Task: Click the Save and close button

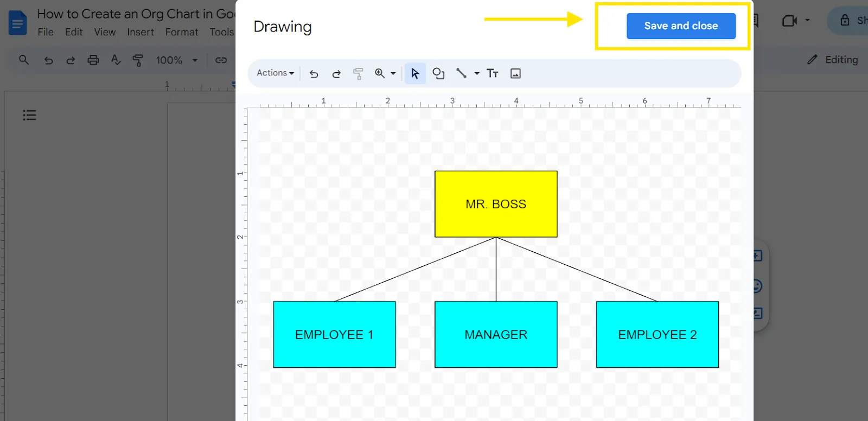Action: [681, 26]
